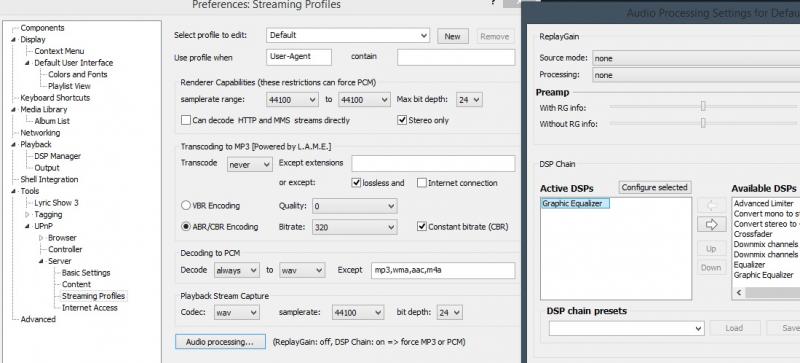Screen dimensions: 800x363
Task: Uncheck the Stereo only checkbox
Action: tap(402, 120)
